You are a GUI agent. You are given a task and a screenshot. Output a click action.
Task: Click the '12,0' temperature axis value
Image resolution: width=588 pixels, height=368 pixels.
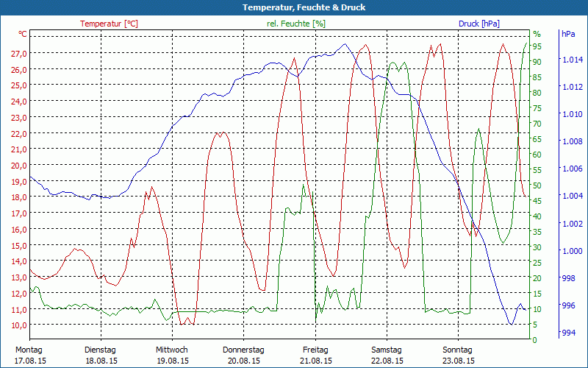19,294
